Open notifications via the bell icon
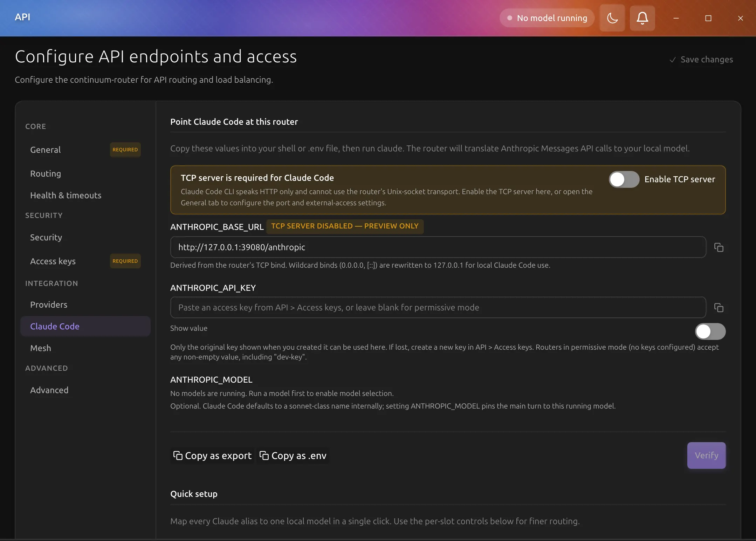Viewport: 756px width, 541px height. [642, 18]
